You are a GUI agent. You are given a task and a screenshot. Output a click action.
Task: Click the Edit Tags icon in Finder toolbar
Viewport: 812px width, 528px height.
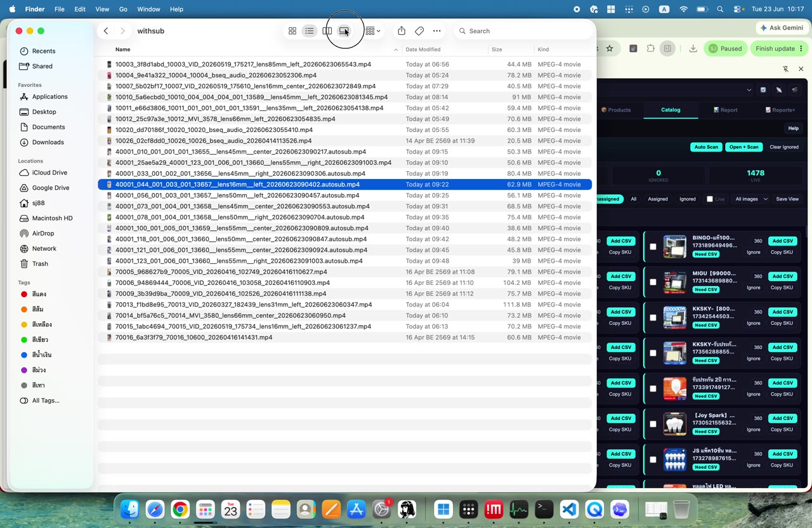click(419, 30)
